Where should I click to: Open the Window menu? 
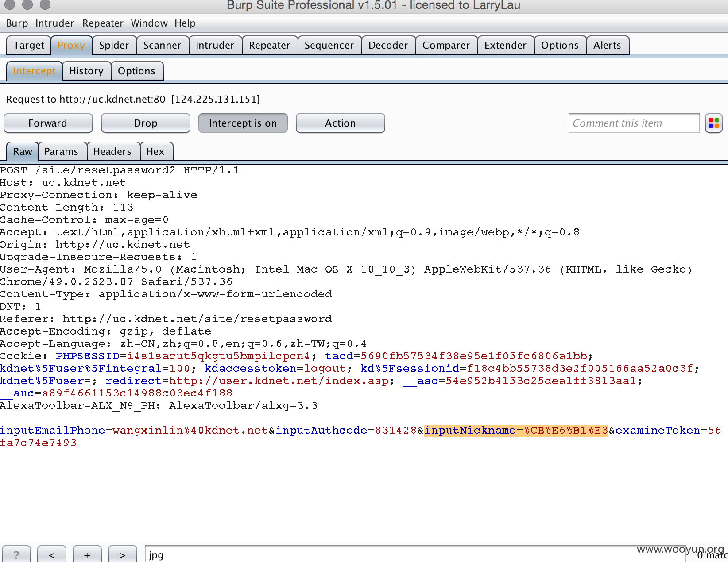click(x=149, y=23)
